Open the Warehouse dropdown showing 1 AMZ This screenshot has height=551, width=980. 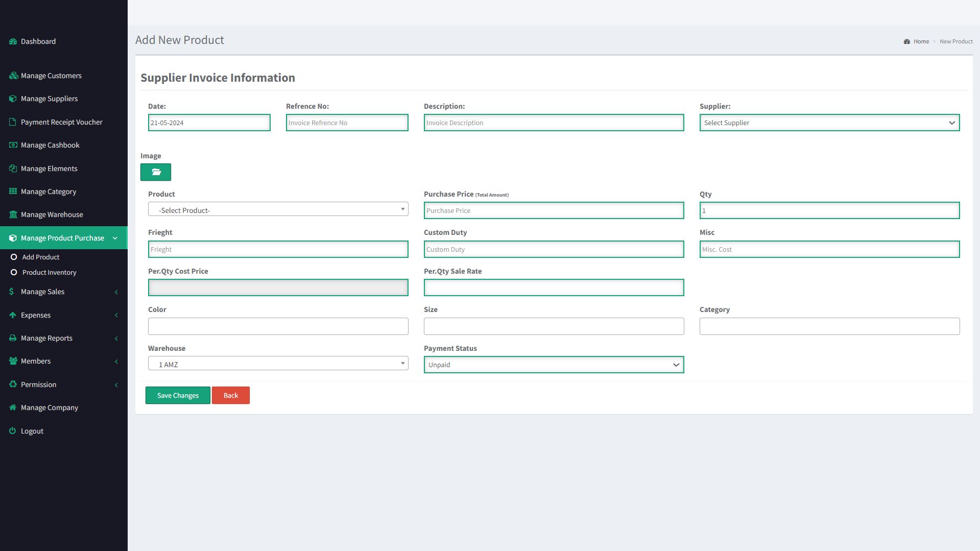pos(278,364)
